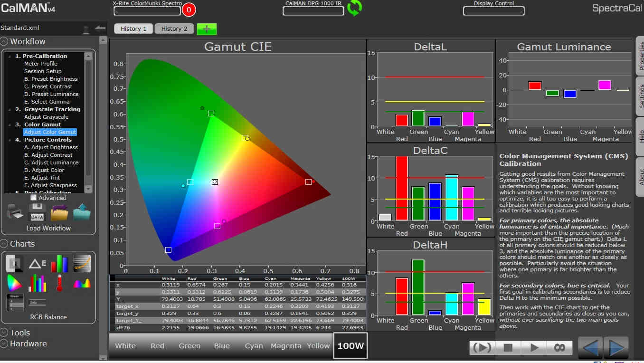The image size is (644, 363).
Task: Collapse the 3. Color Gamut tree node
Action: (x=10, y=124)
